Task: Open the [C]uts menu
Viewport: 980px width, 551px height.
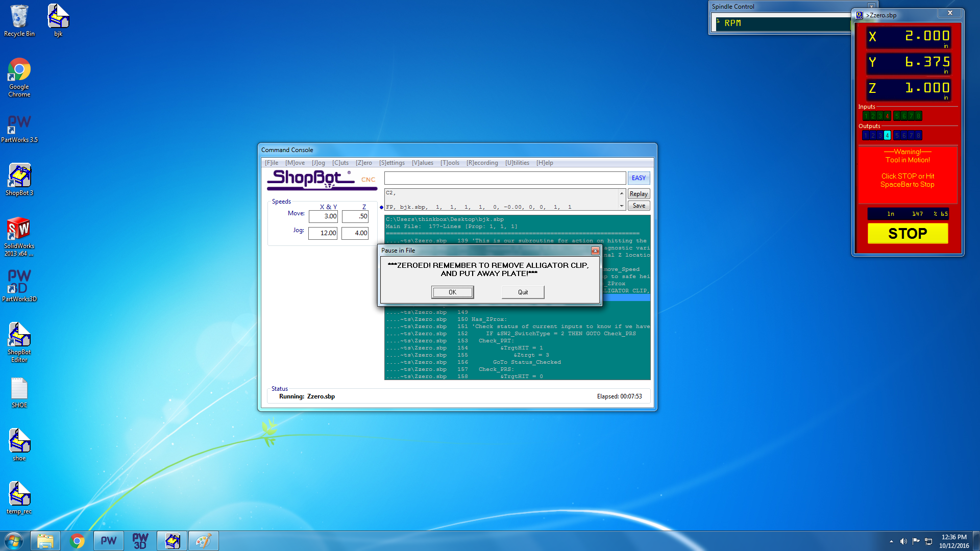Action: point(340,163)
